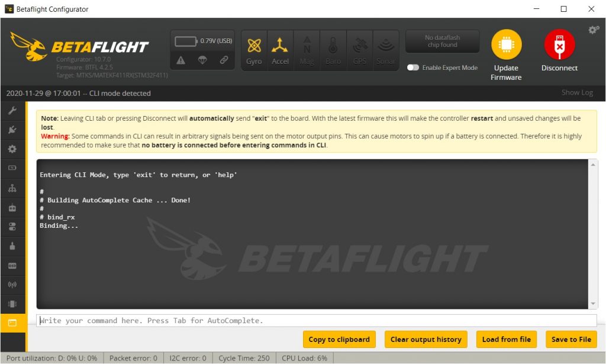Click the red Disconnect button
Image resolution: width=606 pixels, height=364 pixels.
pyautogui.click(x=559, y=50)
